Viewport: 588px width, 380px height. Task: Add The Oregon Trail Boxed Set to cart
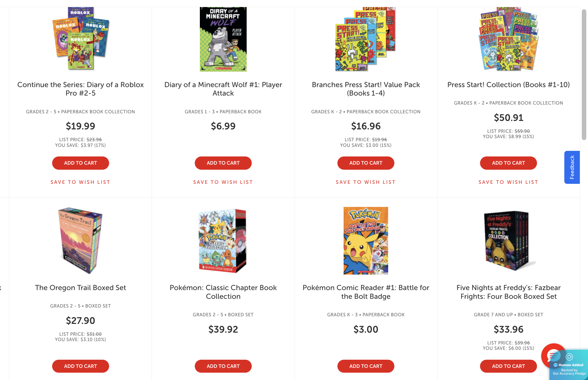pyautogui.click(x=80, y=366)
